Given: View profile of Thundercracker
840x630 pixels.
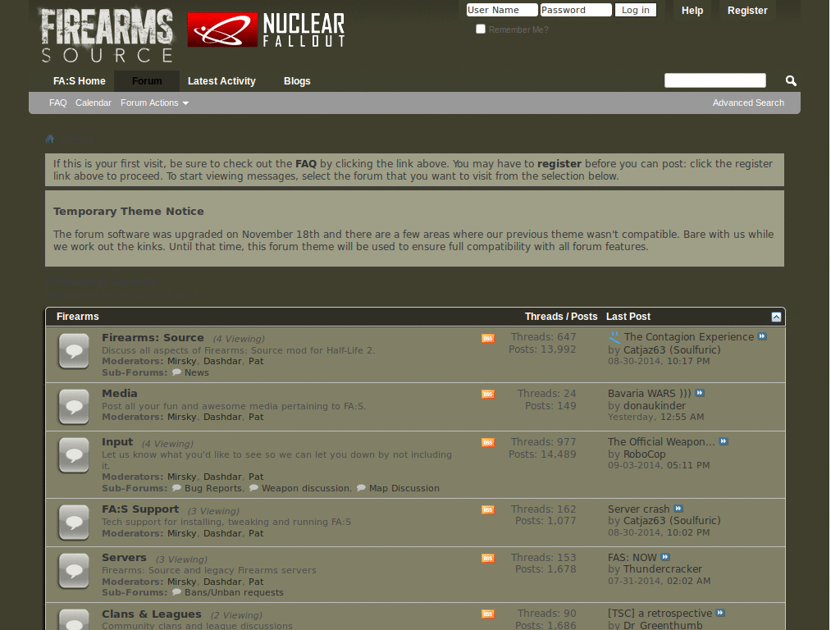Looking at the screenshot, I should pos(663,569).
